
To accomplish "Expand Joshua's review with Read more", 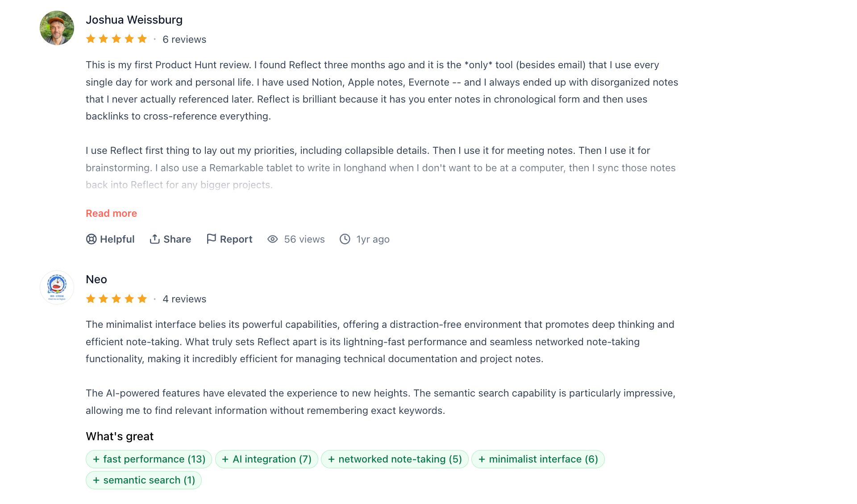I will click(111, 213).
